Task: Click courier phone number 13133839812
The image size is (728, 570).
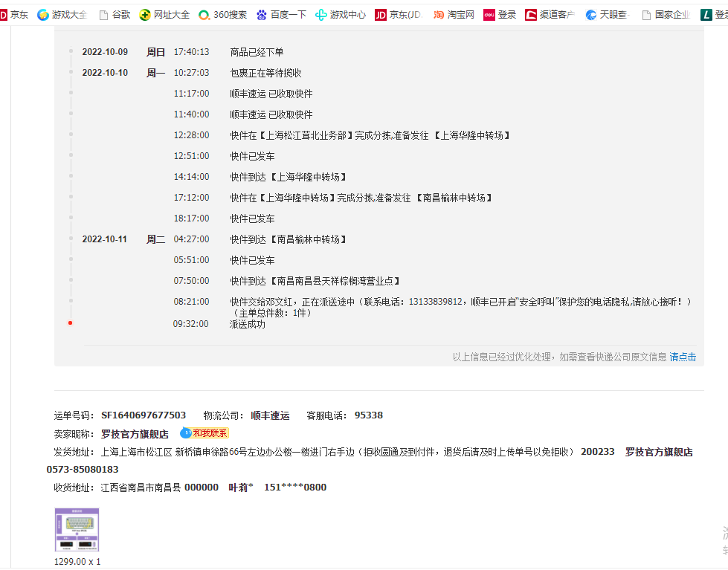Action: point(436,302)
